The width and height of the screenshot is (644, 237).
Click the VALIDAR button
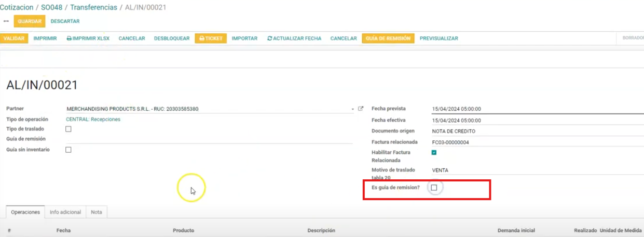[14, 38]
